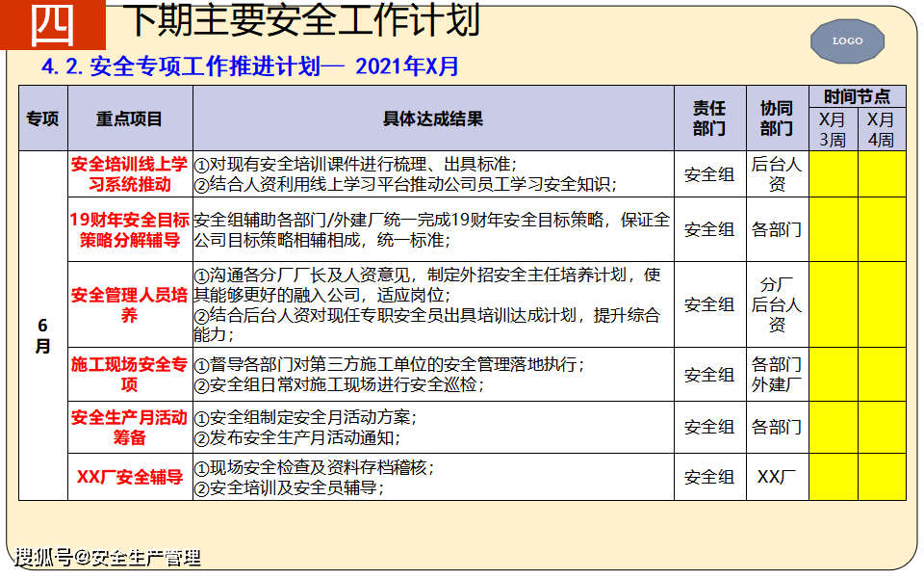Viewport: 924px width, 578px height.
Task: Click the 搜狐号@安全生产管理 watermark text
Action: click(108, 557)
